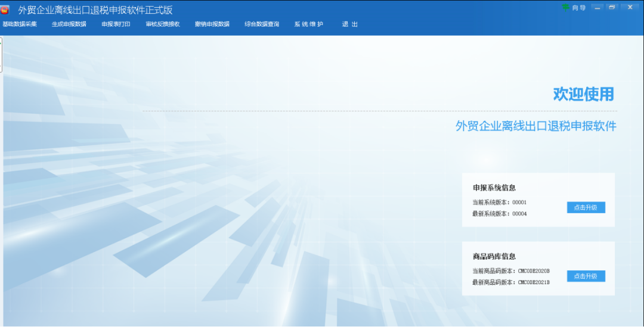Open the 向导 wizard tree icon
The width and height of the screenshot is (644, 327).
[x=565, y=7]
